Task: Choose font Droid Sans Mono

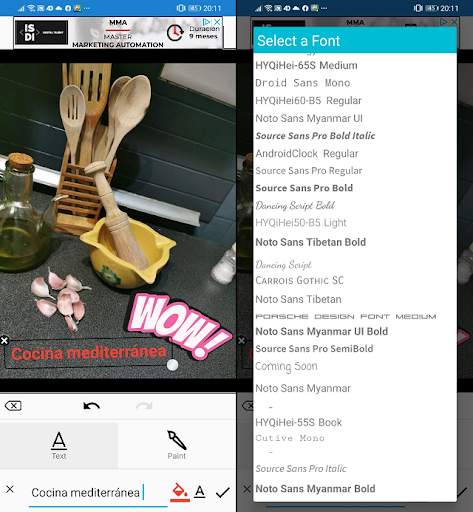Action: [303, 83]
